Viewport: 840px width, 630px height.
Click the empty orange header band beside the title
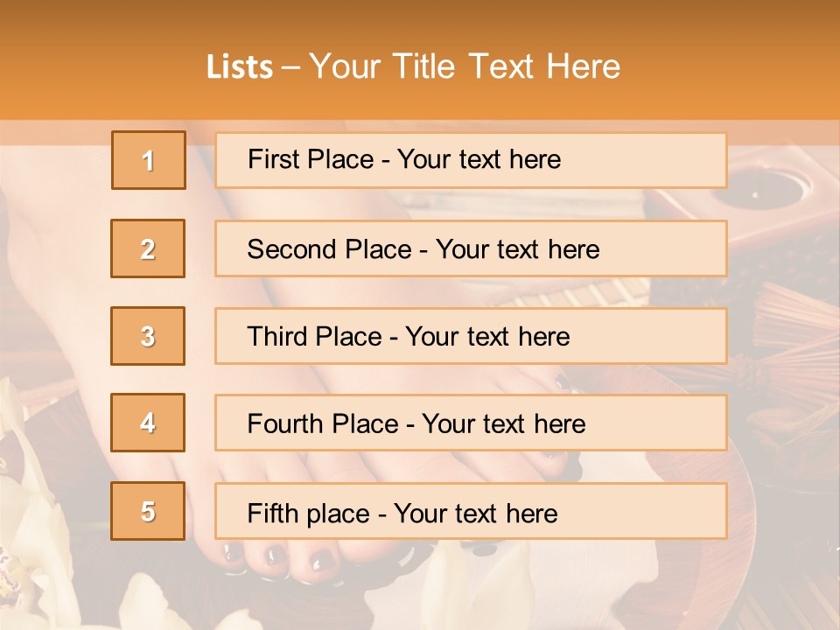coord(744,61)
